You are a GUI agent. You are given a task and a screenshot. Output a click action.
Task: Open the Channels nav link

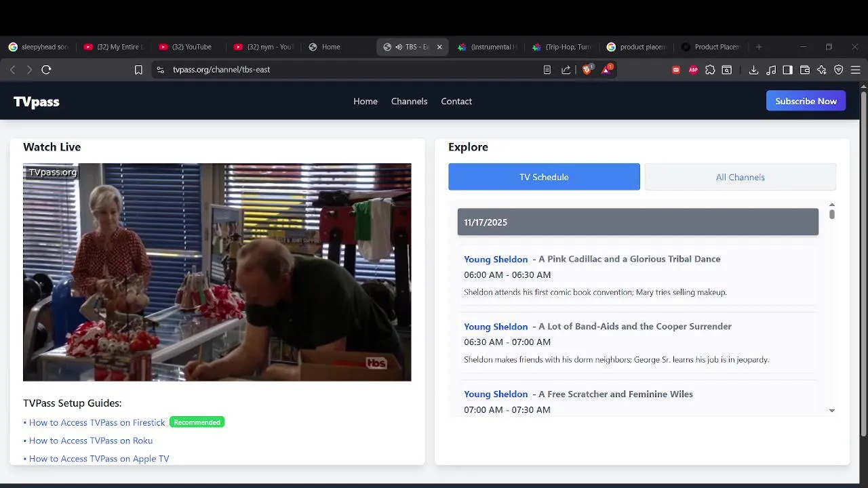(410, 101)
